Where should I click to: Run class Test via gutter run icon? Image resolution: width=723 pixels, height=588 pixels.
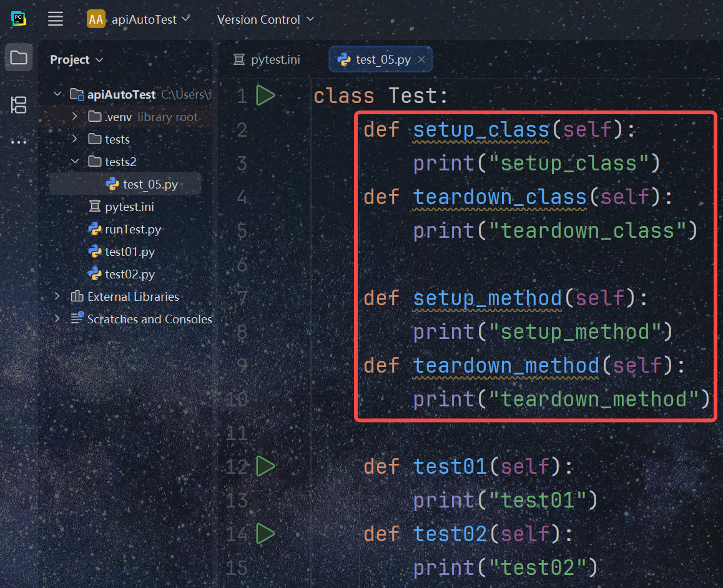click(x=265, y=96)
